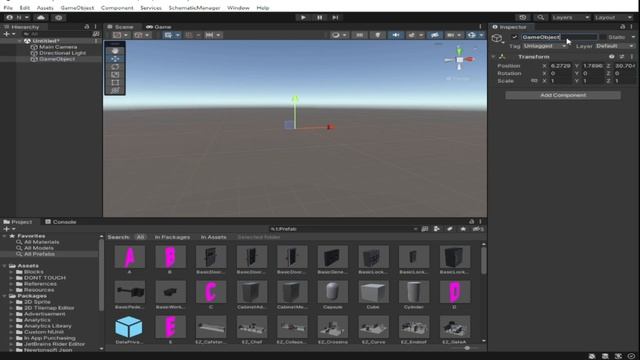
Task: Select the Scale tool in scene overlay
Action: coord(115,74)
